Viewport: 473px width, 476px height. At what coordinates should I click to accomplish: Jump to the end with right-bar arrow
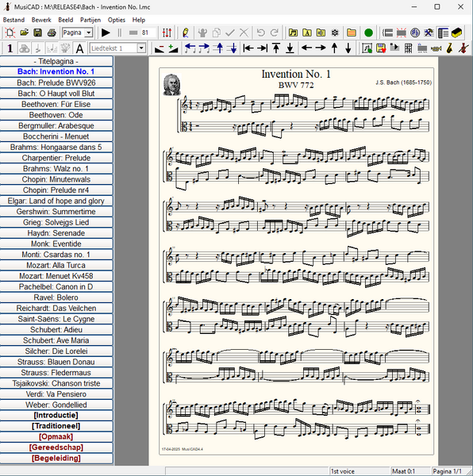263,48
